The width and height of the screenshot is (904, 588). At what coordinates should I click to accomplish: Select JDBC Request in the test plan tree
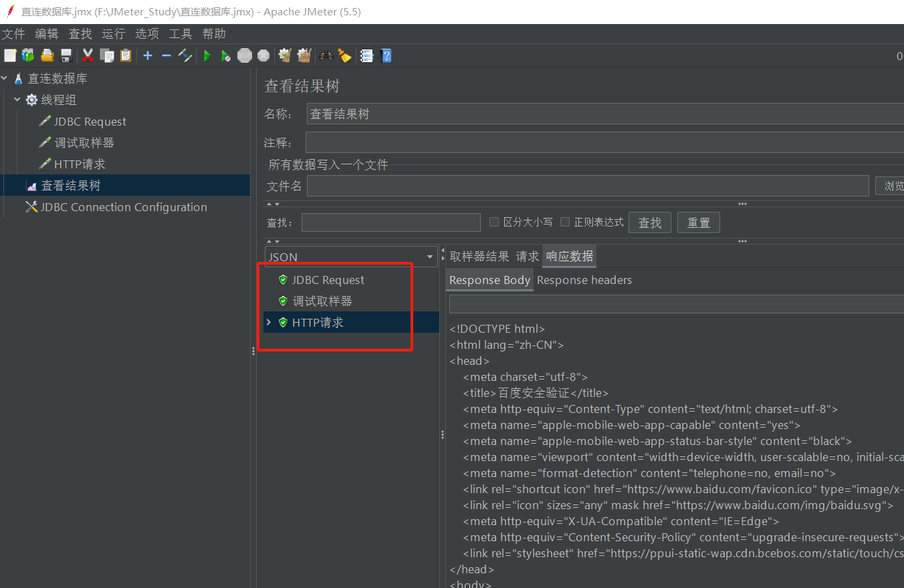point(90,122)
